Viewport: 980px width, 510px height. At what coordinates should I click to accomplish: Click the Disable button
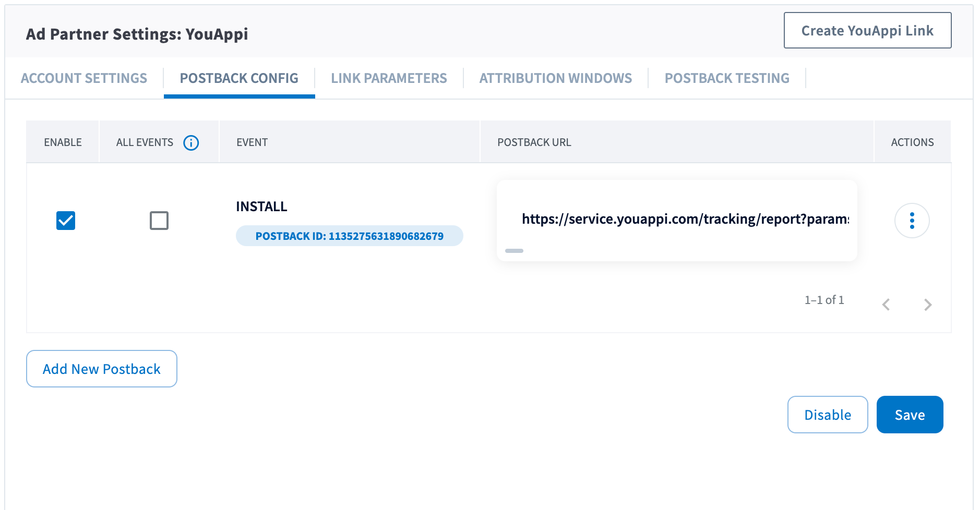coord(828,415)
